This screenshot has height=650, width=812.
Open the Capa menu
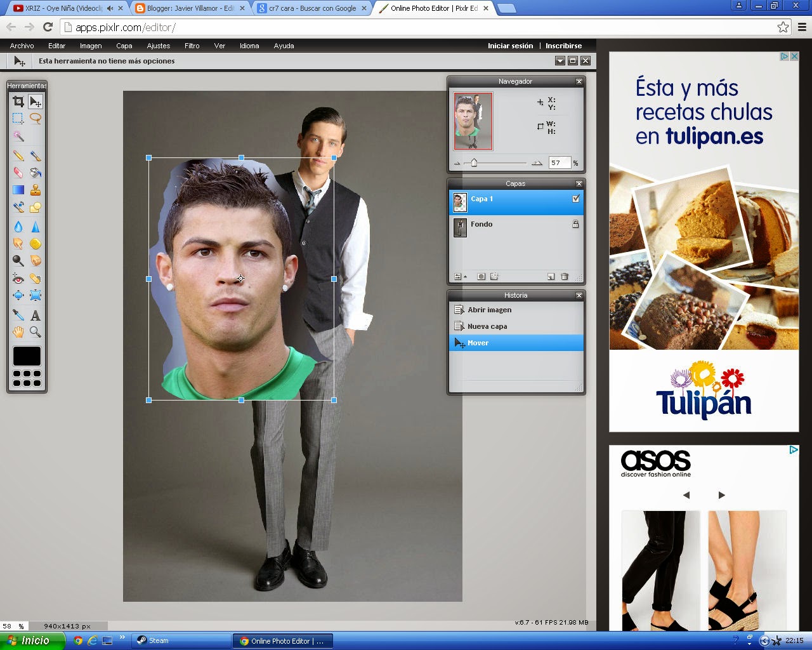124,46
